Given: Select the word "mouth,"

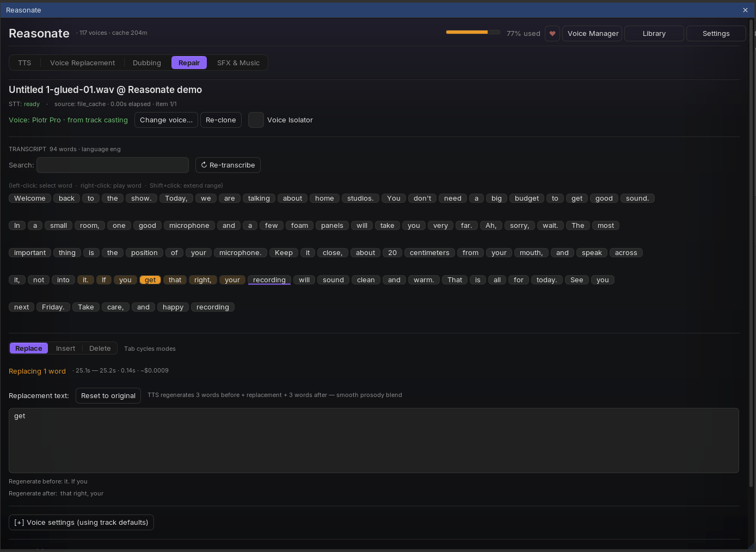Looking at the screenshot, I should (531, 253).
